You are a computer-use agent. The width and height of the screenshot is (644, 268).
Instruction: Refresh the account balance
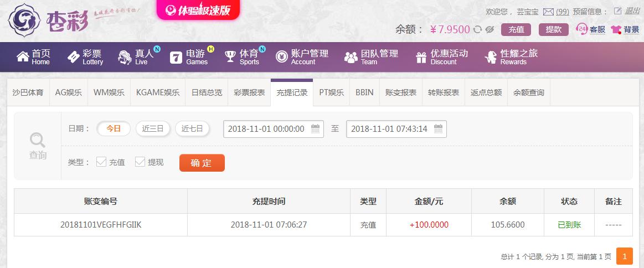tap(477, 29)
